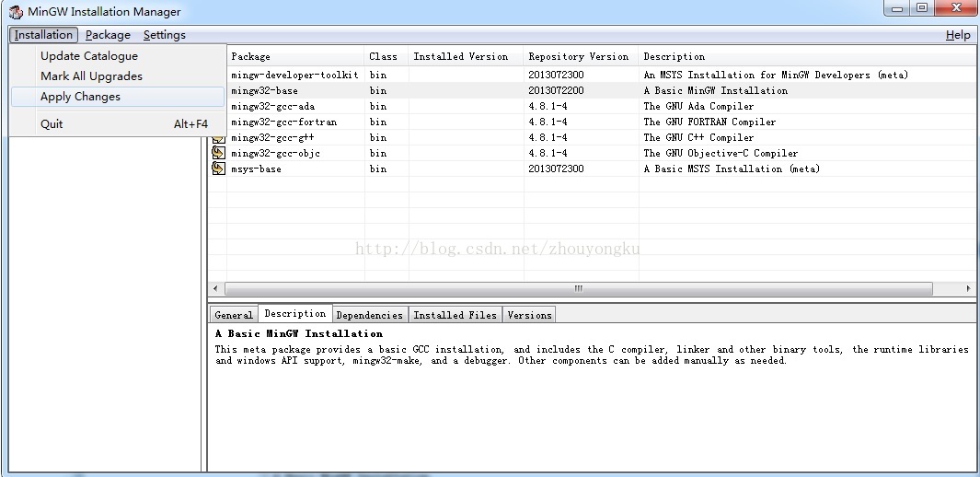Sort by the Package column header
Viewport: 980px width, 477px height.
[x=295, y=56]
